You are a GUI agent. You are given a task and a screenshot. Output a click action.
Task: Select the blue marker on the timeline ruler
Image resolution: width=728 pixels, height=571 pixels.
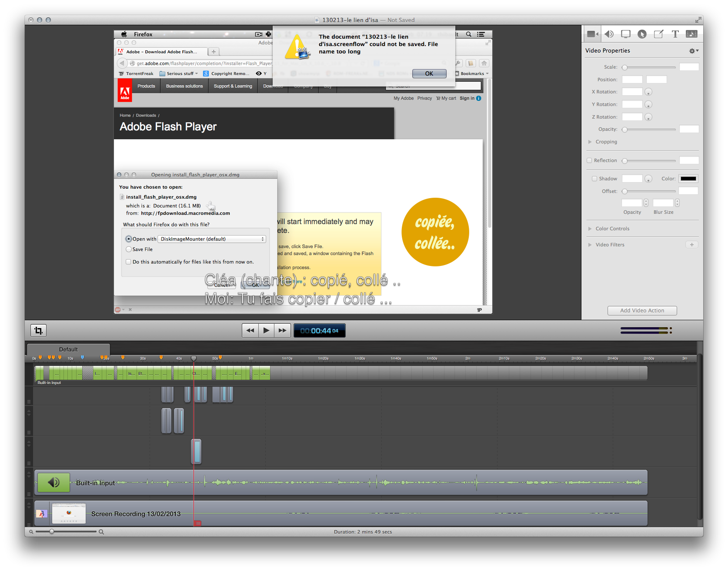[82, 358]
